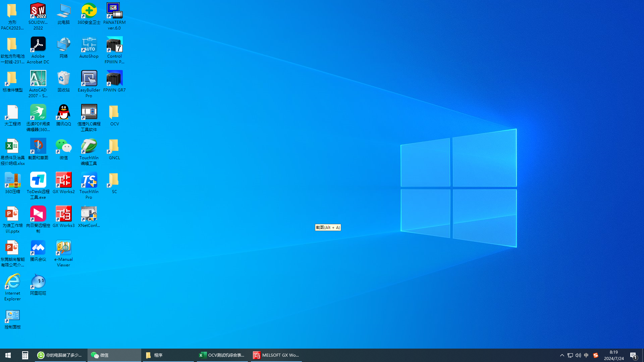The width and height of the screenshot is (644, 362).
Task: Select the EasyBuilder Pro shortcut
Action: pyautogui.click(x=89, y=79)
